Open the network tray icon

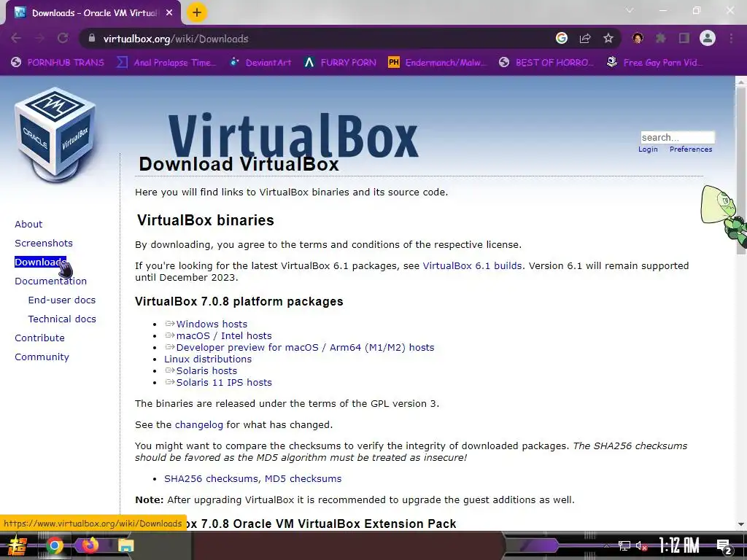click(x=624, y=545)
